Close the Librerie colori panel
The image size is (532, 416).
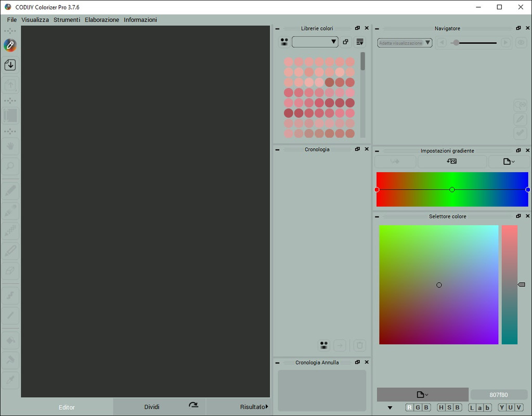tap(367, 28)
